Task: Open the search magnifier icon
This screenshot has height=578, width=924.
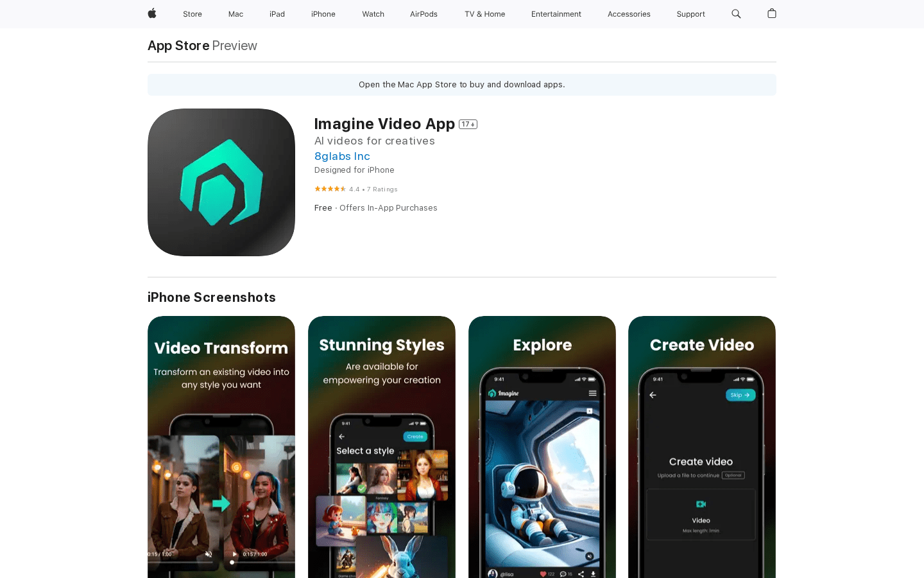Action: [x=736, y=13]
